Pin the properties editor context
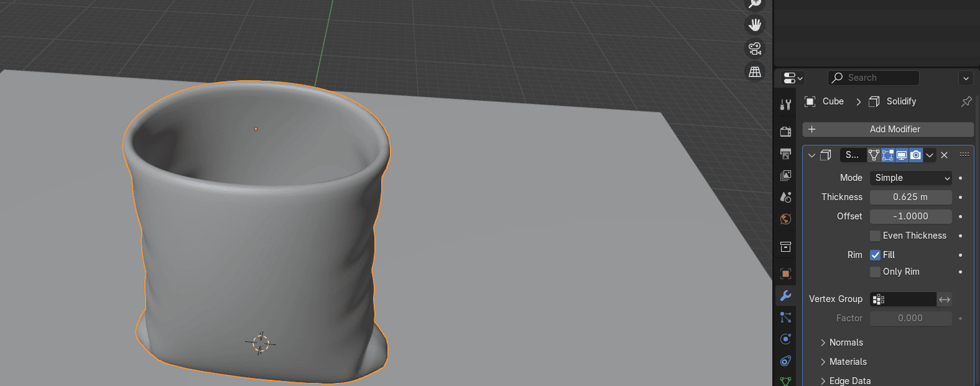 [x=966, y=101]
